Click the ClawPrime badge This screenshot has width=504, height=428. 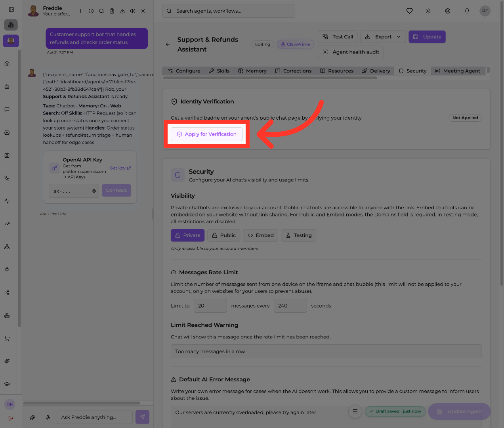click(x=295, y=44)
